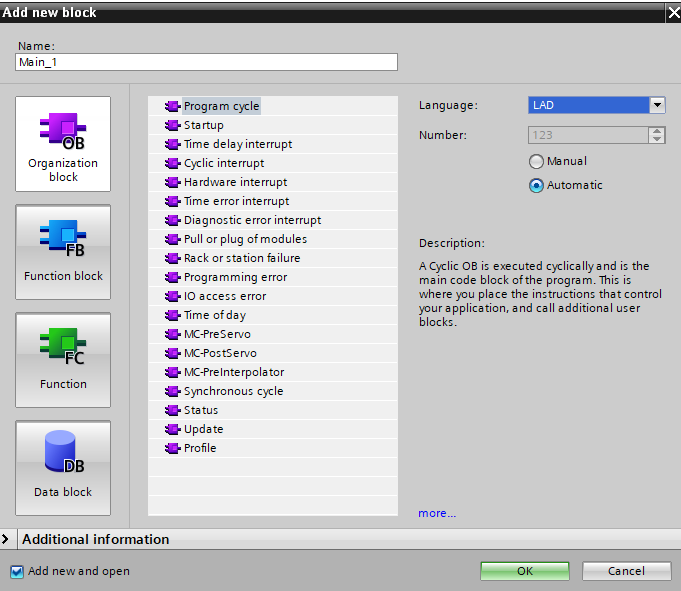The image size is (681, 591).
Task: Click the Cyclic interrupt OB icon
Action: coord(172,163)
